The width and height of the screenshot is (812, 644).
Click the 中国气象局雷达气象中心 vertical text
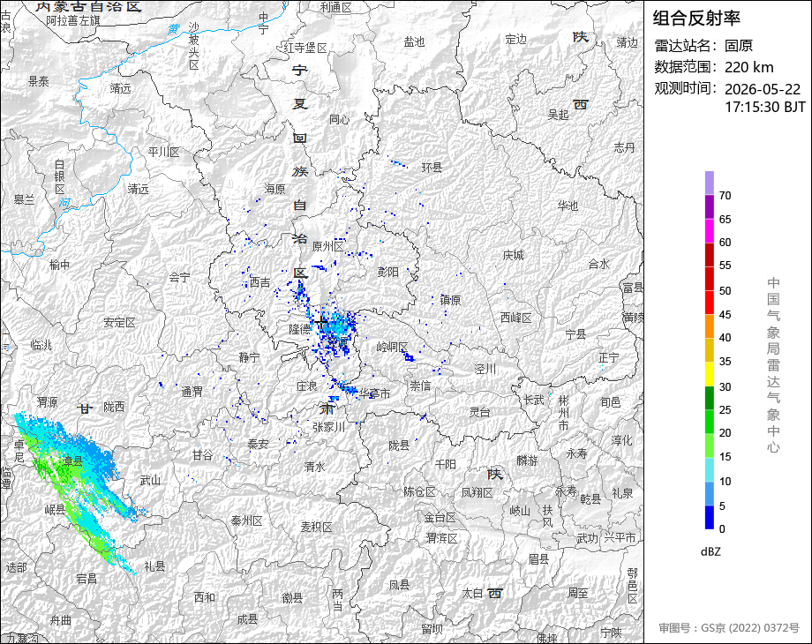(773, 365)
